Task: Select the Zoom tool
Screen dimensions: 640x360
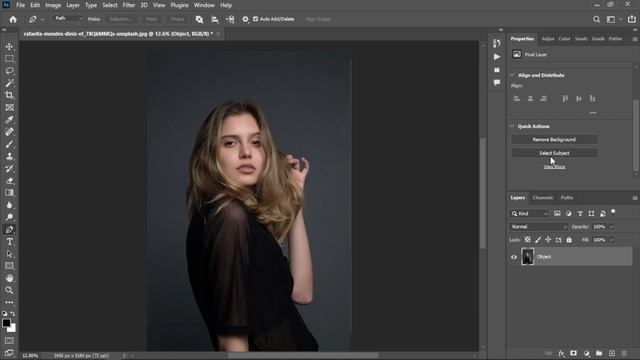Action: pyautogui.click(x=9, y=290)
